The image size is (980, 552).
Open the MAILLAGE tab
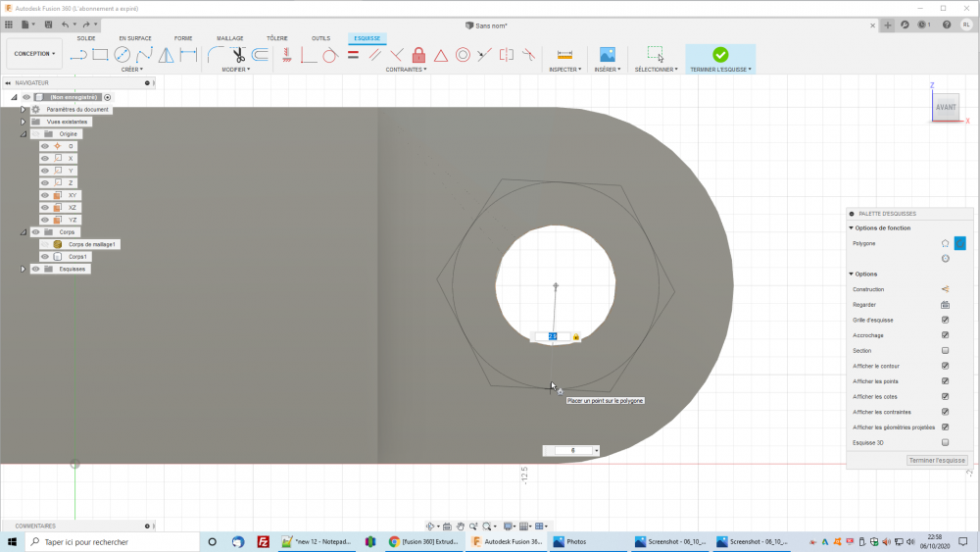(229, 38)
